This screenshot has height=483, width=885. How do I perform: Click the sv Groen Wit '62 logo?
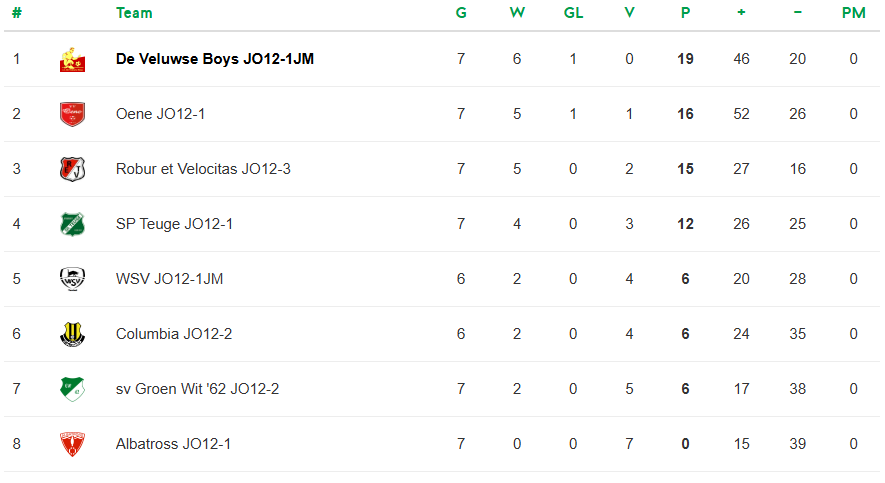coord(72,389)
